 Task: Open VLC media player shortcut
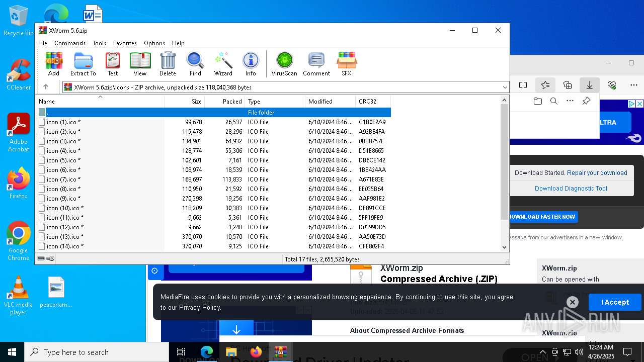point(18,296)
